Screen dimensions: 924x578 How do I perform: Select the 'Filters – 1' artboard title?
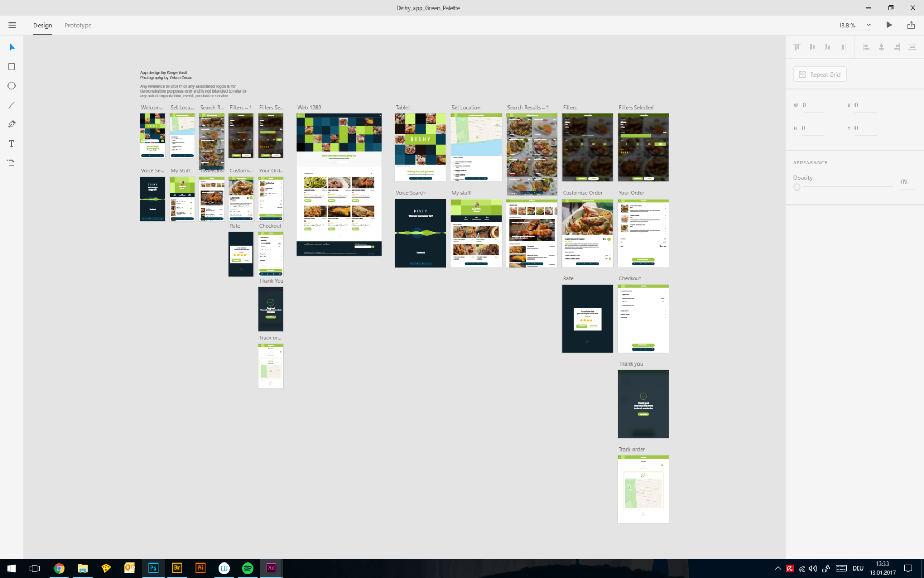(x=241, y=108)
